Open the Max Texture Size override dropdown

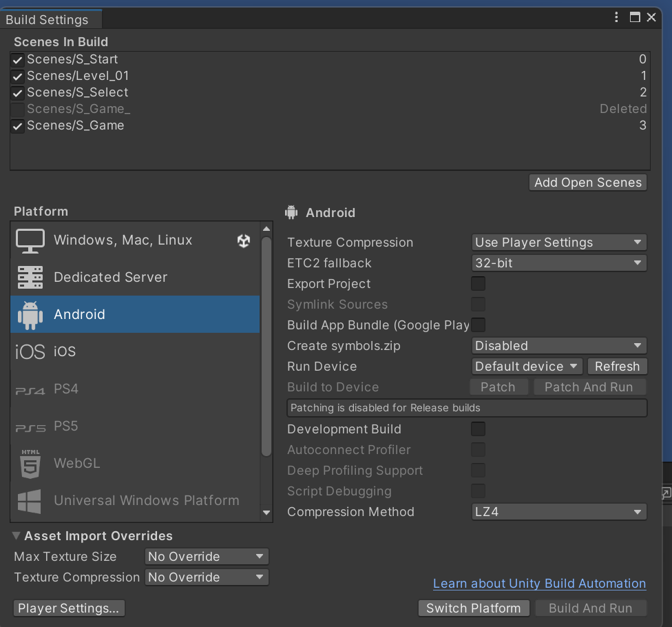click(x=207, y=557)
